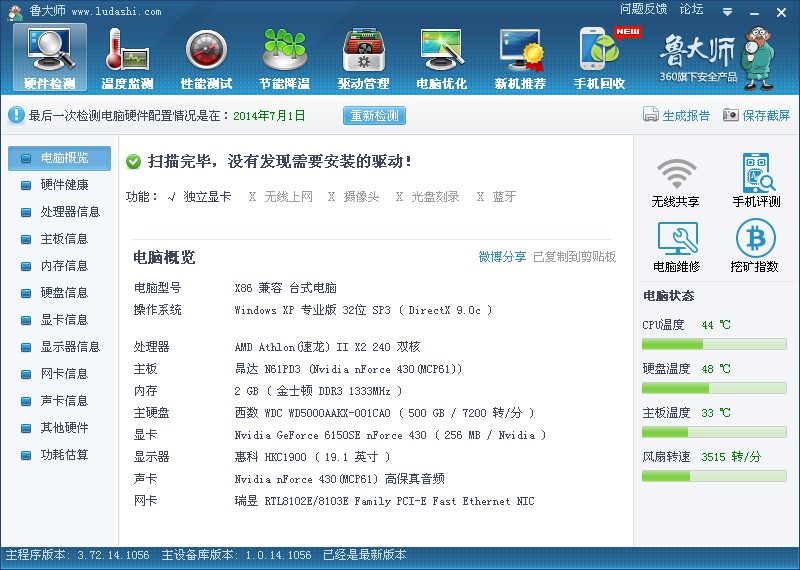The height and width of the screenshot is (570, 800).
Task: Click the 生成报告 report icon
Action: tap(651, 115)
